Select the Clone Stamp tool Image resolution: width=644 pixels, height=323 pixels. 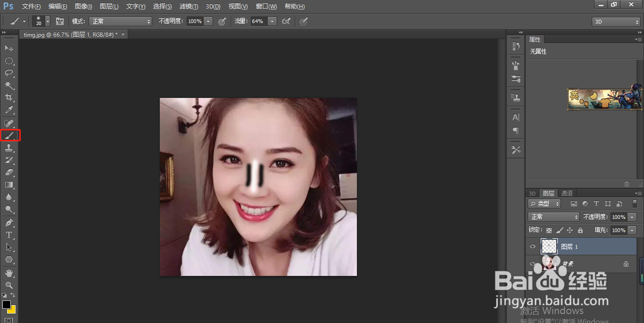pos(9,148)
